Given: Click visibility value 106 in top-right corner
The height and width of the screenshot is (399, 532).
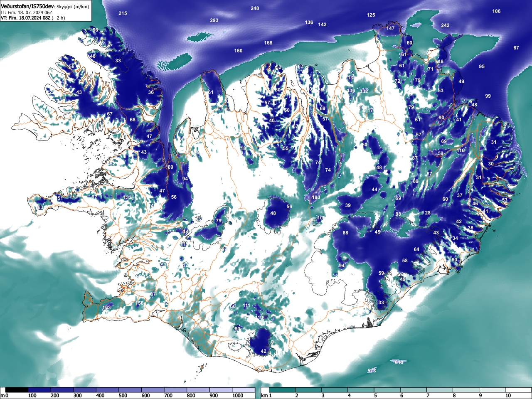Looking at the screenshot, I should (x=497, y=11).
